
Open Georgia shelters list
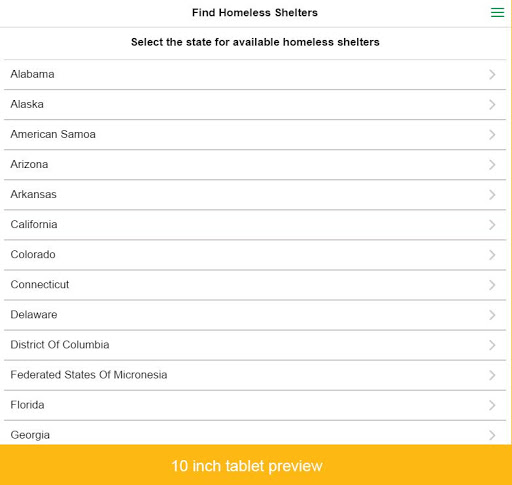255,433
